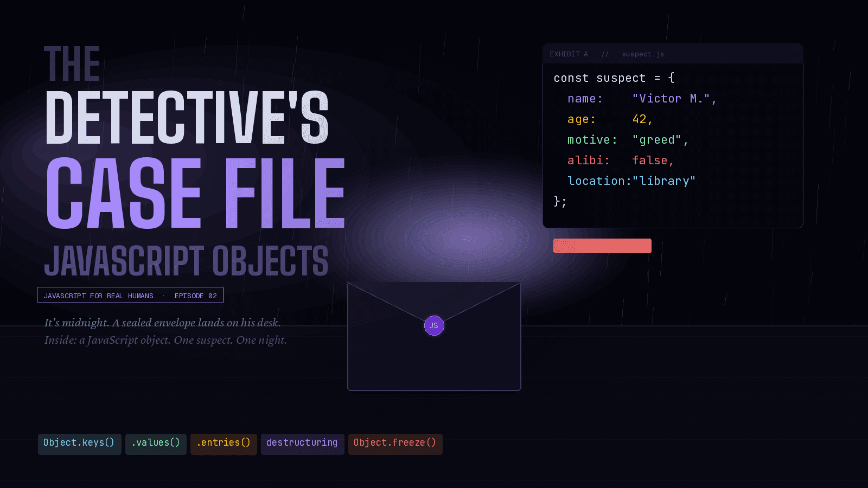Click the red Object.freeze() tag
Viewport: 868px width, 488px height.
(395, 443)
